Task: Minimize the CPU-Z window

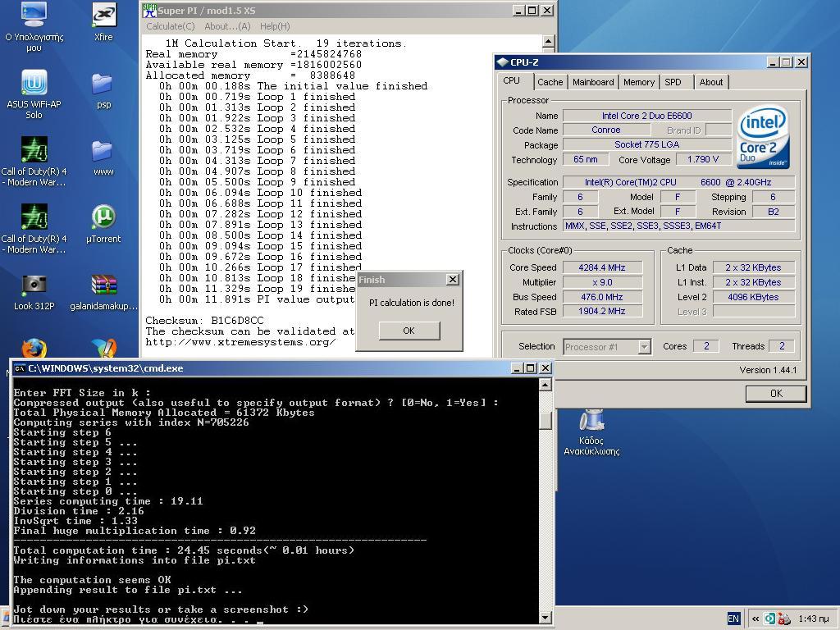Action: click(x=773, y=62)
